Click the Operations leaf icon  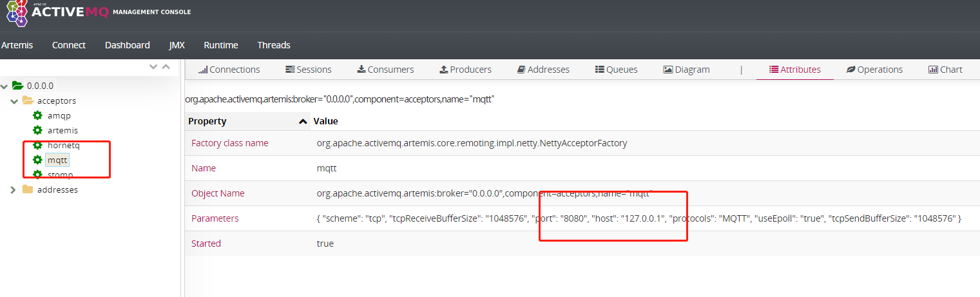coord(850,70)
